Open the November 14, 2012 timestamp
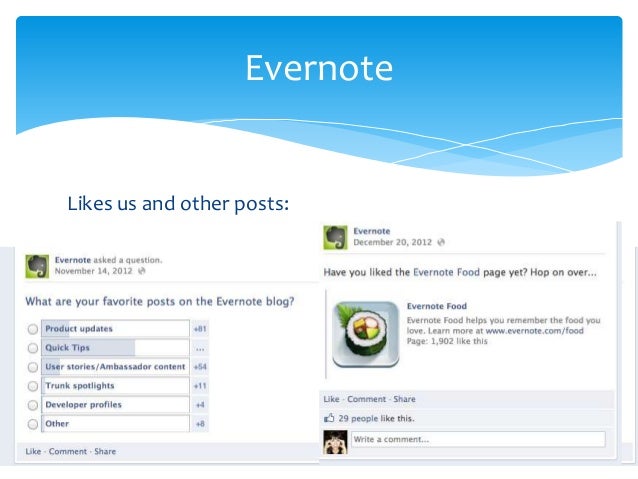 (94, 271)
